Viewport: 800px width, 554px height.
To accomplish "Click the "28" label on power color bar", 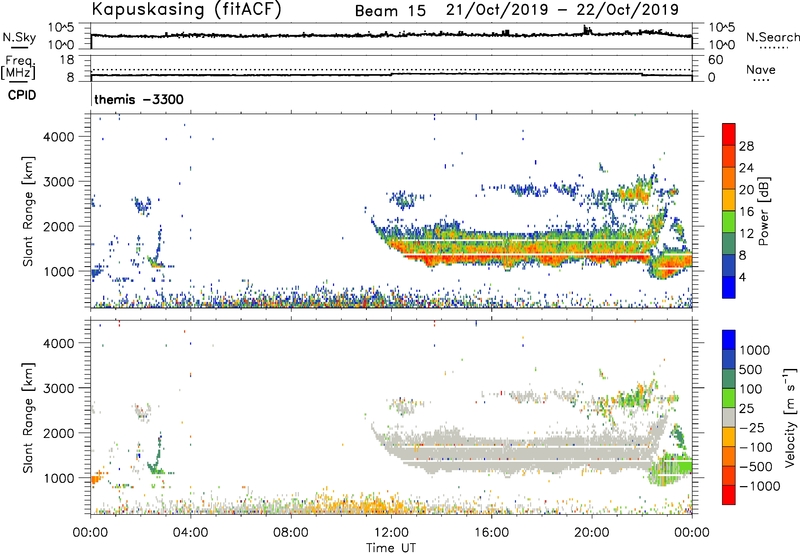I will (x=746, y=146).
